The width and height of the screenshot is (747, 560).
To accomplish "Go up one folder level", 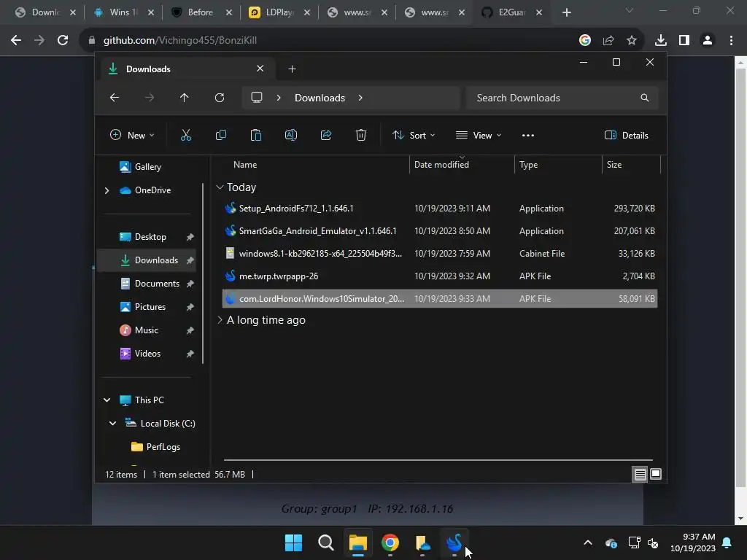I will pyautogui.click(x=185, y=98).
